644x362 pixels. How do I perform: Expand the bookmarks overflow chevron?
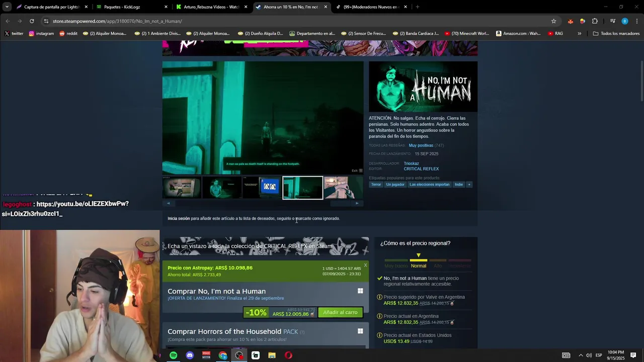(x=579, y=34)
